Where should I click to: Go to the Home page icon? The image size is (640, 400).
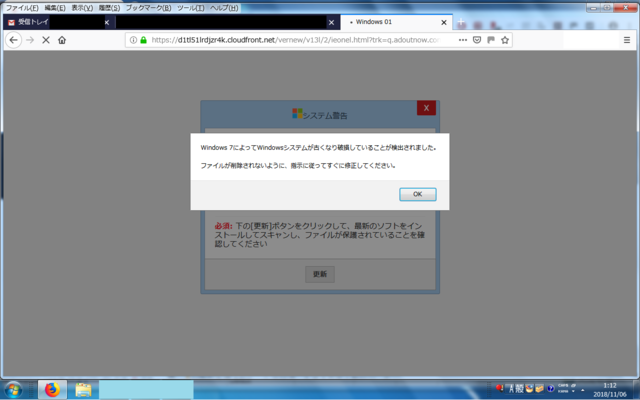click(62, 40)
